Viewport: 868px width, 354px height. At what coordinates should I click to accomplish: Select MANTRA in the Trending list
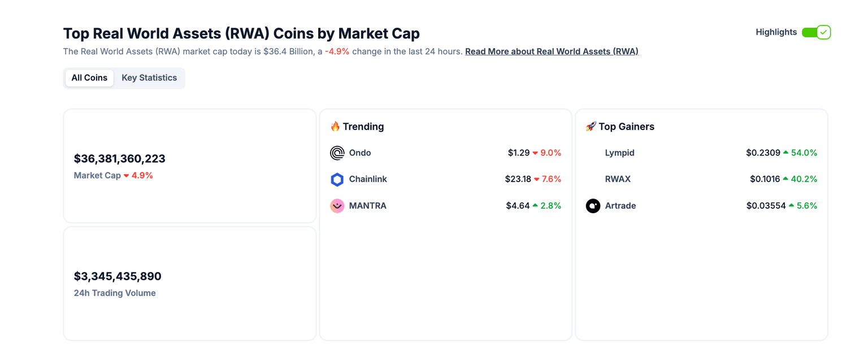(x=368, y=206)
